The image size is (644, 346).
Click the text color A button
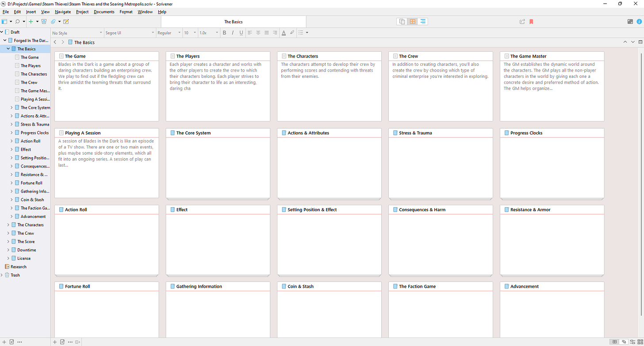pos(284,33)
